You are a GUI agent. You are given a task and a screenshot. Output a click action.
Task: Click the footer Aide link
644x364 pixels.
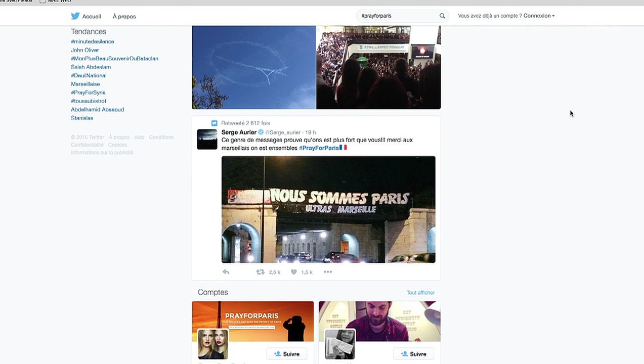pos(139,138)
